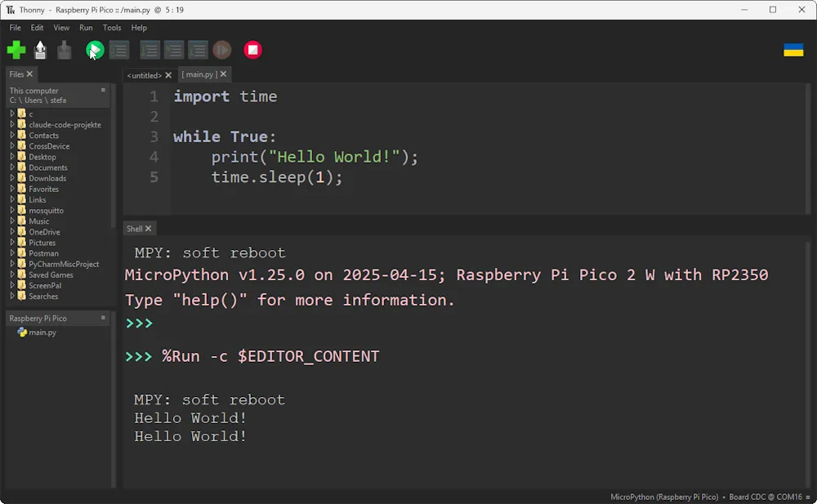Open the File menu
817x504 pixels.
pos(15,28)
